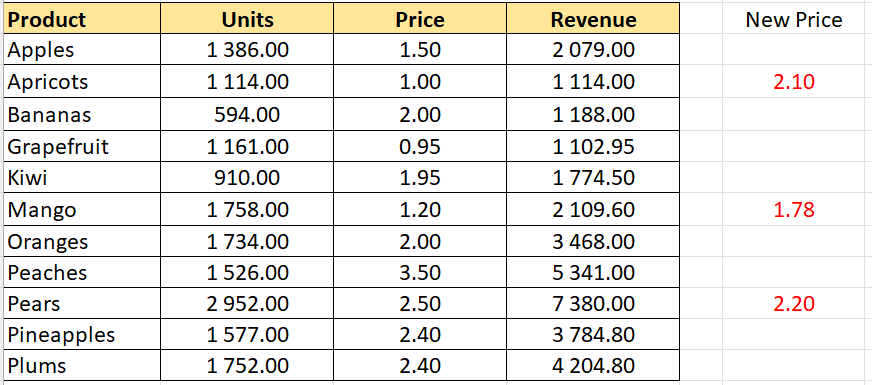Select the Product header cell
The height and width of the screenshot is (385, 872).
tap(82, 19)
